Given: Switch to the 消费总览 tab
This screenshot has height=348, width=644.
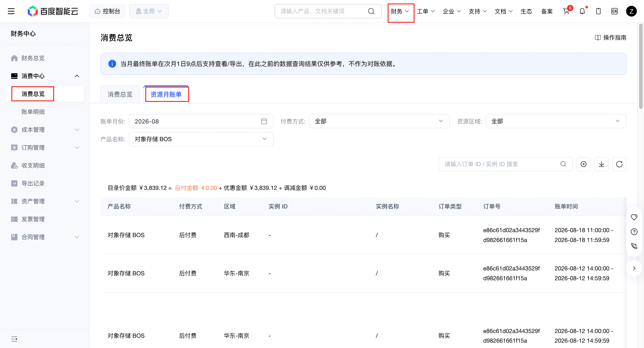Looking at the screenshot, I should point(120,94).
